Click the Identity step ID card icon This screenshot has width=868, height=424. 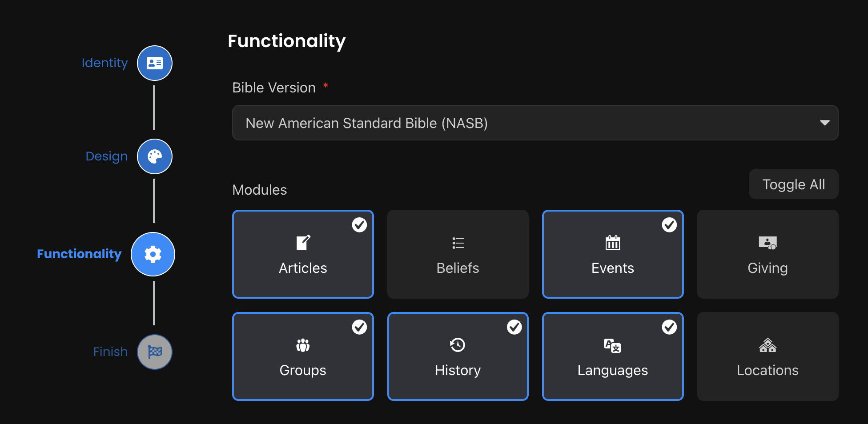[154, 63]
